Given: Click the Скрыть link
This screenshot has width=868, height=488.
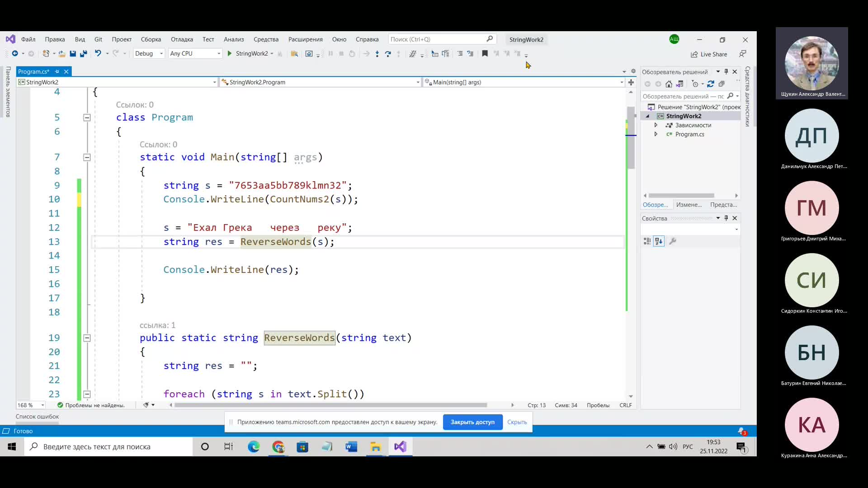Looking at the screenshot, I should coord(517,422).
